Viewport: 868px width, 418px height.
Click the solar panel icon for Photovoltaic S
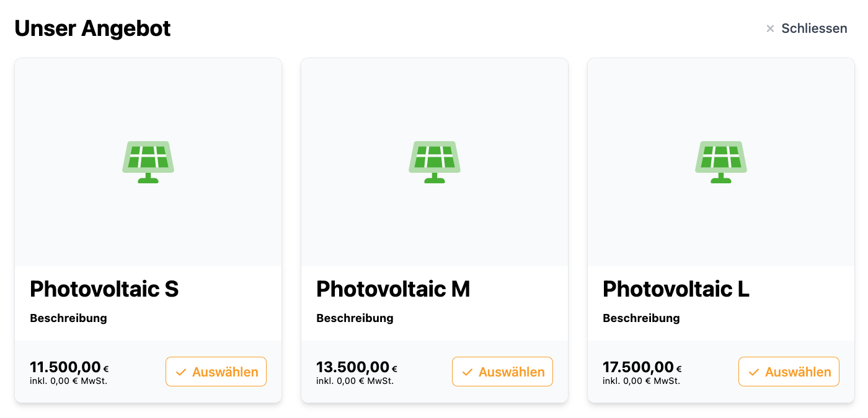[x=148, y=162]
